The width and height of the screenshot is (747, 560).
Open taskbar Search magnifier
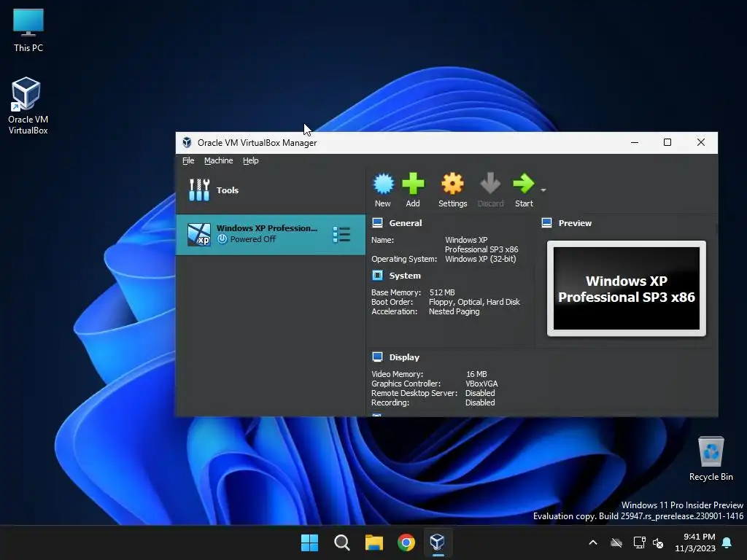pos(342,542)
